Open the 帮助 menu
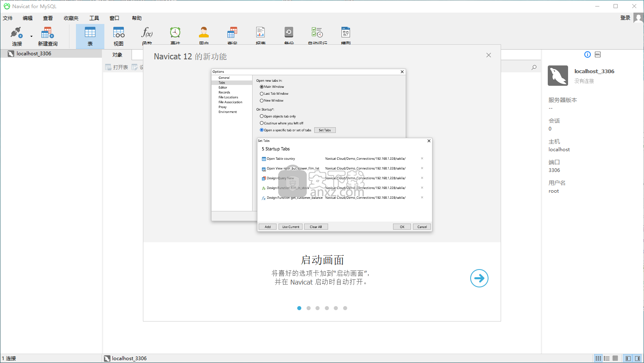The image size is (644, 363). point(137,18)
